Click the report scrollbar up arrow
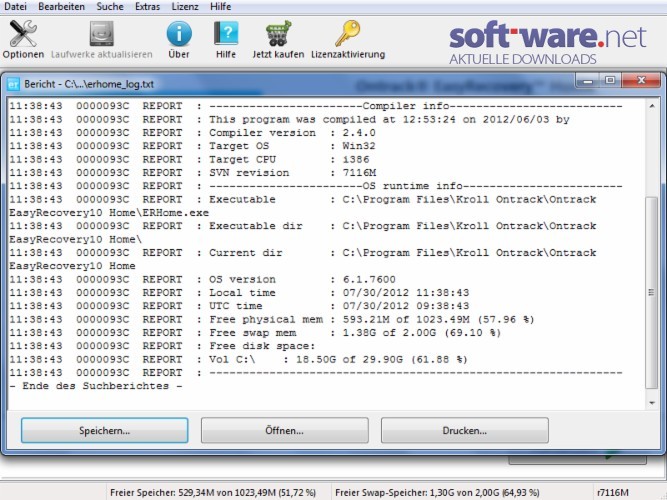This screenshot has height=500, width=667. [652, 106]
